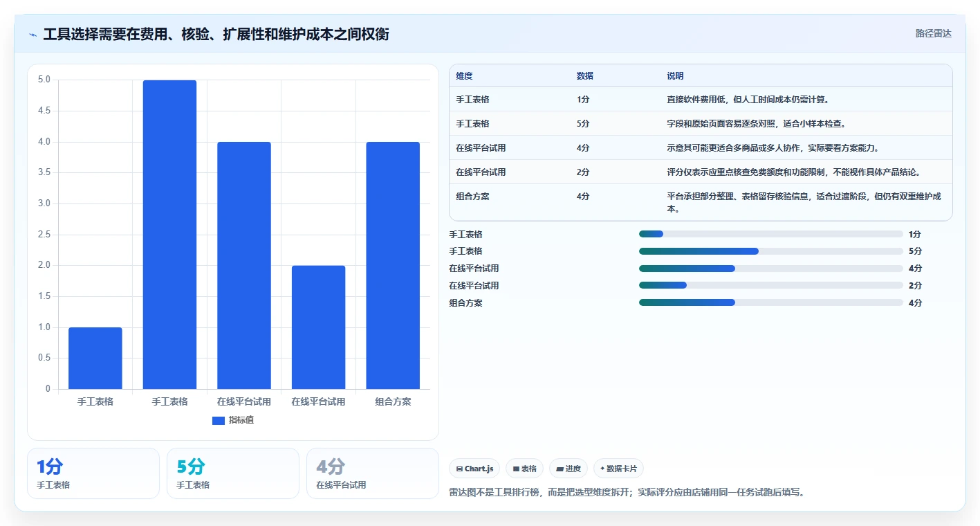Viewport: 980px width, 526px height.
Task: Click the tallest chart bar reaching 5.0
Action: pyautogui.click(x=169, y=235)
